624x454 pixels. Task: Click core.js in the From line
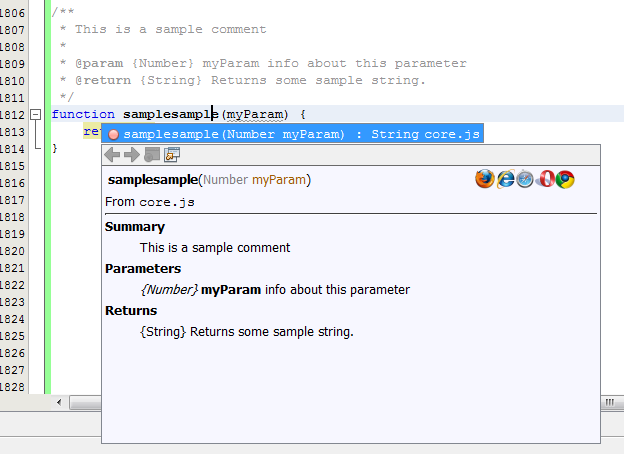[x=167, y=202]
